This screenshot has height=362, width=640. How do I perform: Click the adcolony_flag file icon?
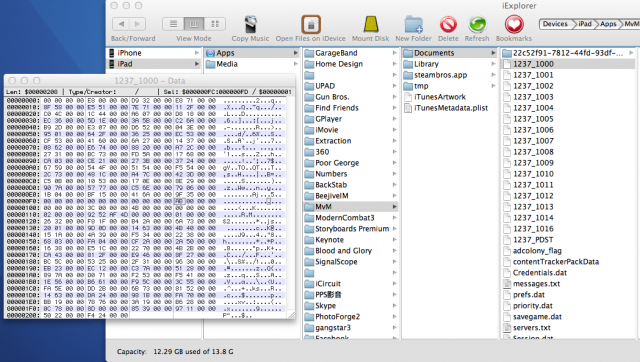click(x=507, y=251)
